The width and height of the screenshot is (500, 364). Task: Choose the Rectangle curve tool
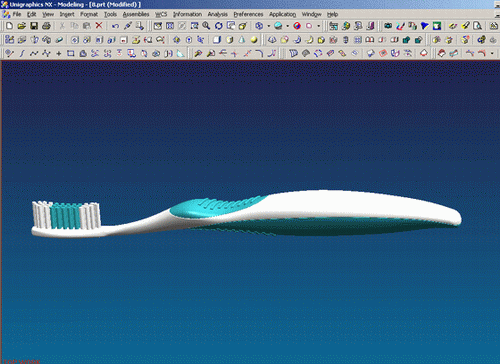(x=71, y=53)
